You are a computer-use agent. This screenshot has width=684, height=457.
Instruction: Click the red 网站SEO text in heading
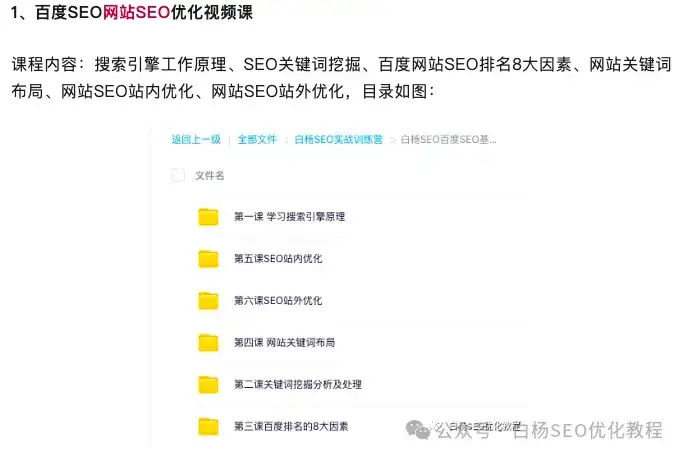(137, 12)
